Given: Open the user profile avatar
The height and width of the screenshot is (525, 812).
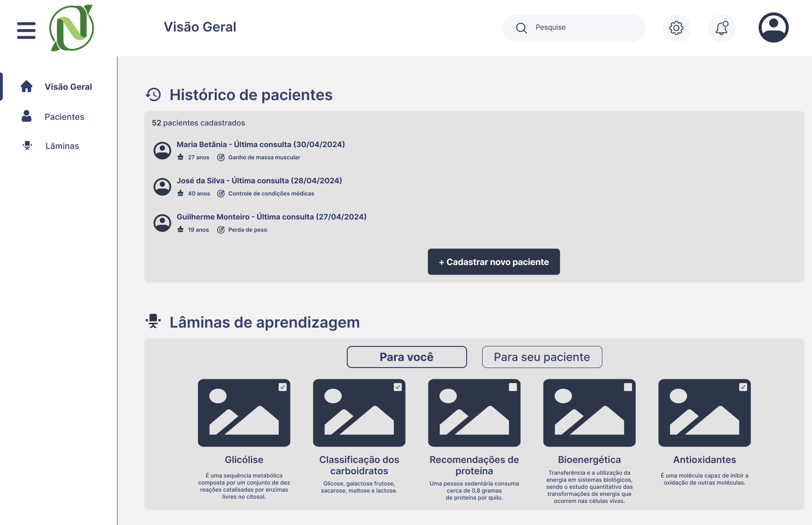Looking at the screenshot, I should tap(773, 28).
